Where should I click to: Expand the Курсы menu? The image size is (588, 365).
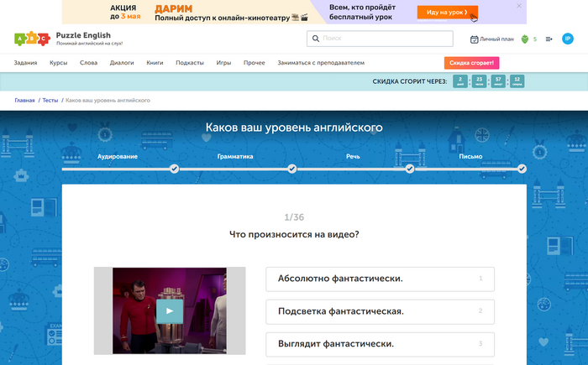click(x=59, y=63)
